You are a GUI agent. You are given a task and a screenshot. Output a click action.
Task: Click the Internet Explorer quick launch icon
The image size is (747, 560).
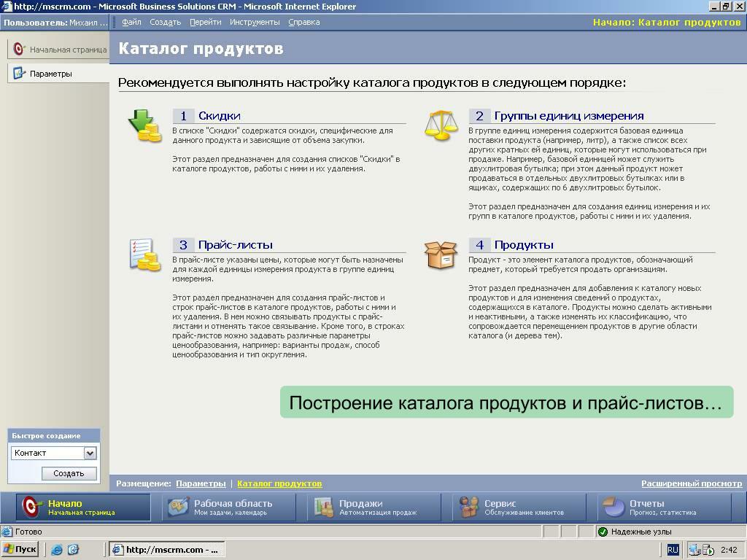(x=57, y=550)
